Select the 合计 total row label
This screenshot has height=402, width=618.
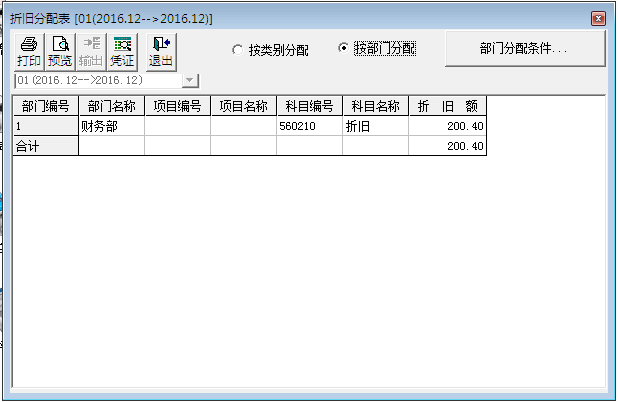pyautogui.click(x=45, y=146)
